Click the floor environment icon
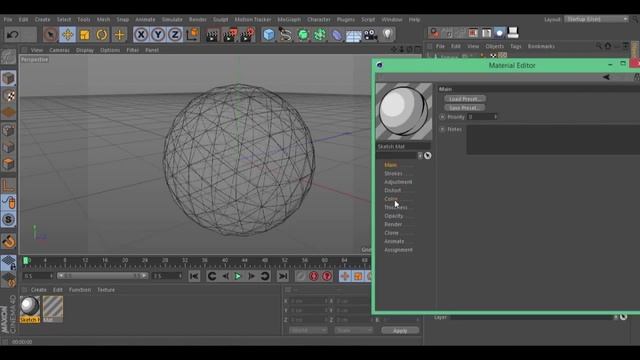The width and height of the screenshot is (640, 360). [353, 36]
